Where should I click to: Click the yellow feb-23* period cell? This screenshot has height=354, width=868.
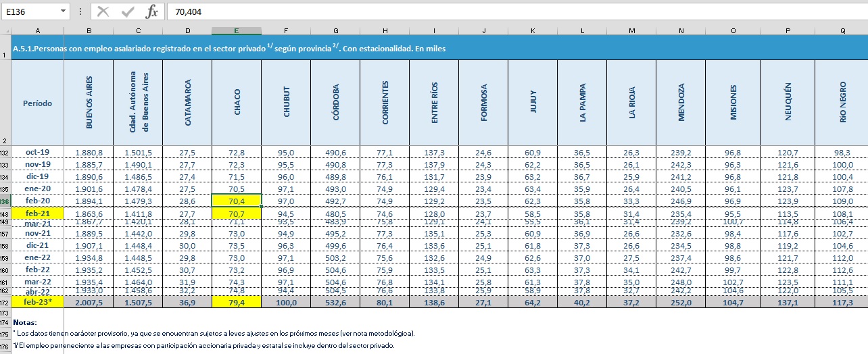pos(37,303)
